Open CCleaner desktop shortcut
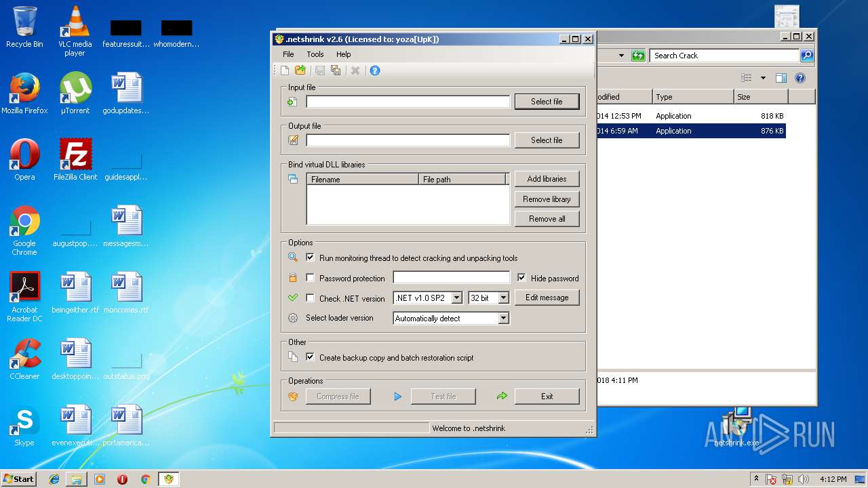The image size is (868, 488). (x=24, y=359)
